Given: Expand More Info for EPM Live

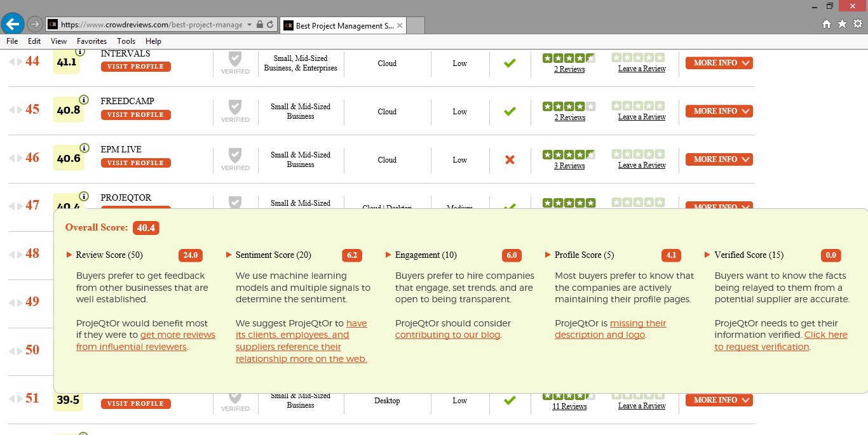Looking at the screenshot, I should 719,159.
